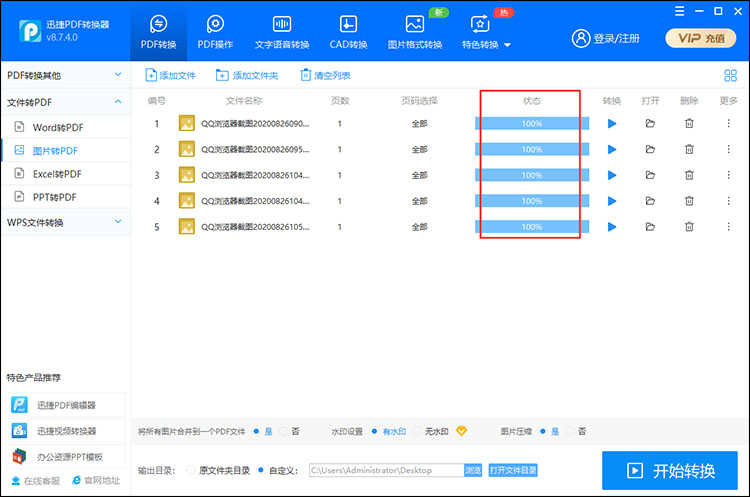The height and width of the screenshot is (497, 750).
Task: Open the 图片格式转换 top tab
Action: pyautogui.click(x=415, y=32)
